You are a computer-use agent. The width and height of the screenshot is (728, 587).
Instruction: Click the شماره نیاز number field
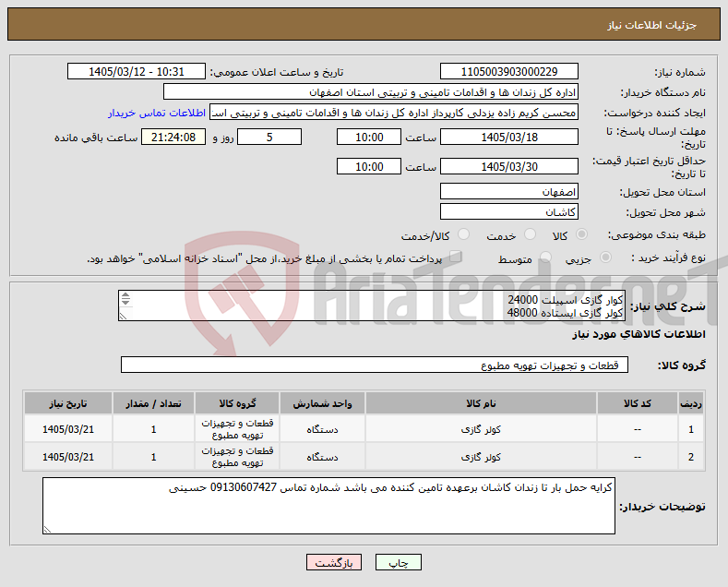(508, 71)
